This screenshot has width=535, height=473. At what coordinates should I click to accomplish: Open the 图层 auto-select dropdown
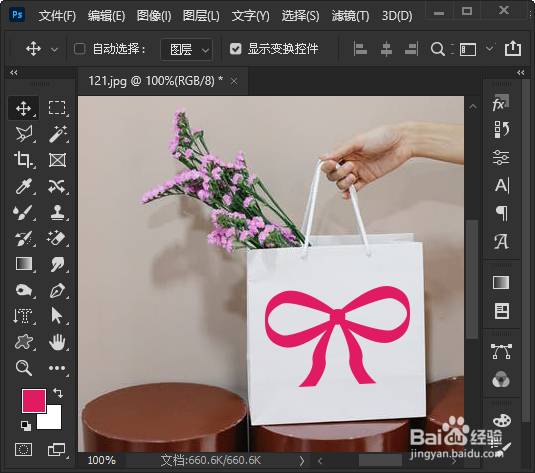(187, 49)
